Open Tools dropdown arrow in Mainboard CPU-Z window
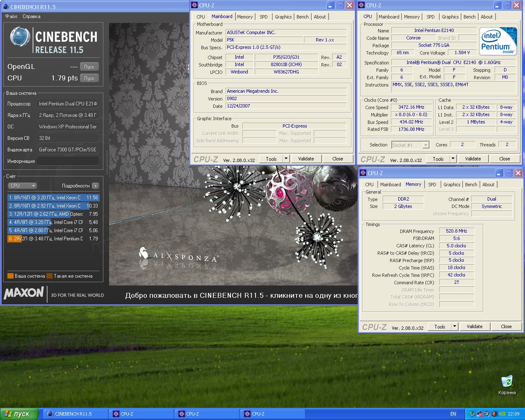 [x=286, y=159]
